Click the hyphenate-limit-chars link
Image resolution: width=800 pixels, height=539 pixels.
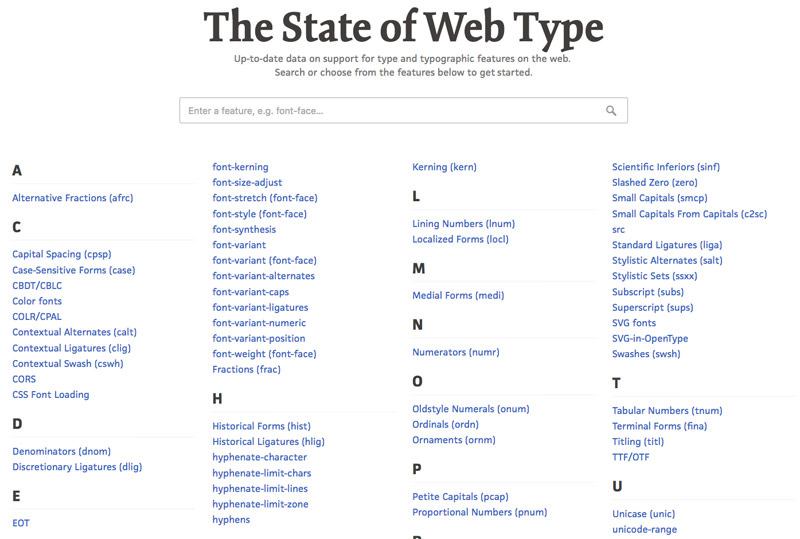(x=261, y=473)
